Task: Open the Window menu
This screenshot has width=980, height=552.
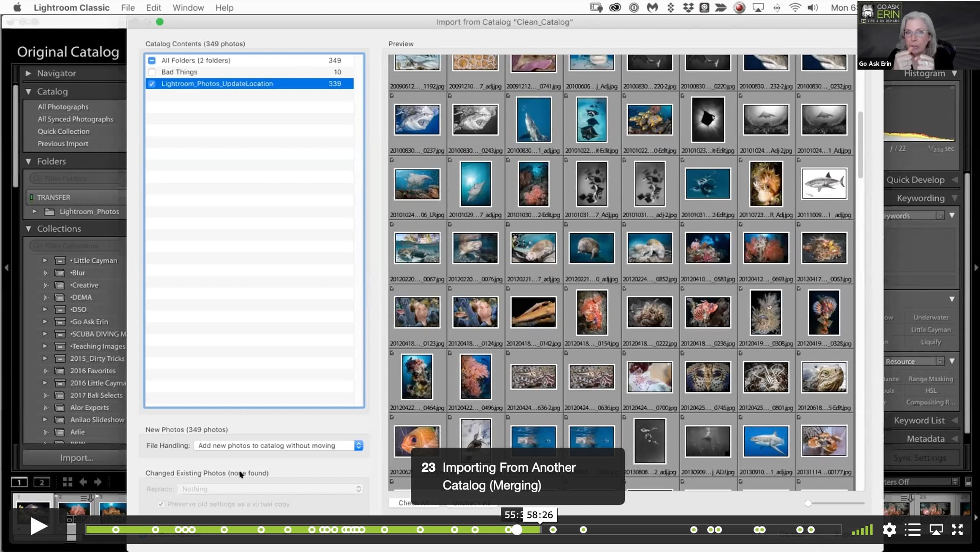Action: click(188, 8)
